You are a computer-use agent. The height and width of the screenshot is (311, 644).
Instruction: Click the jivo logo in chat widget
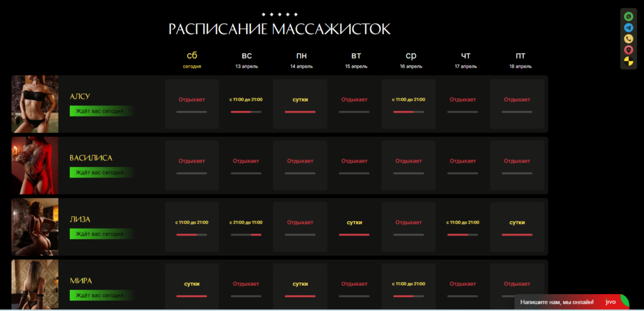click(610, 302)
